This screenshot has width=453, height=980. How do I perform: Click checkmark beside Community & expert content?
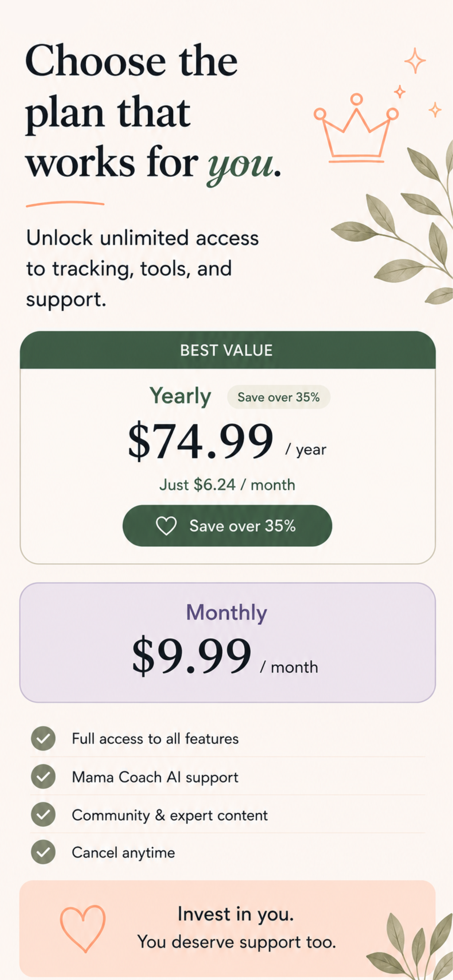(x=43, y=814)
